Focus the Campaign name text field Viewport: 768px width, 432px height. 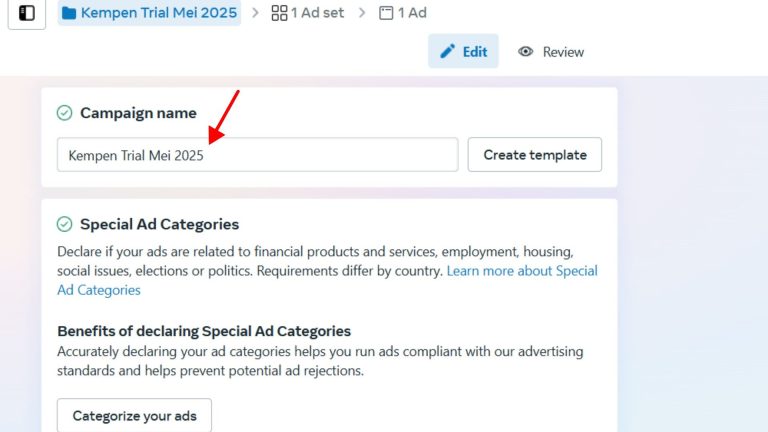pos(257,155)
